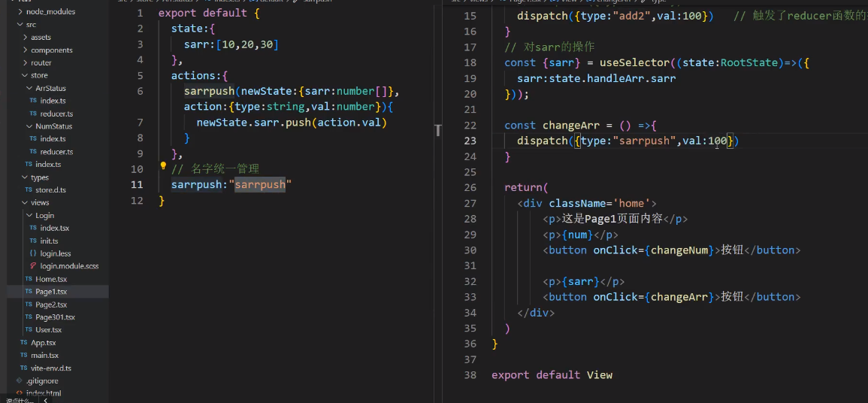Screen dimensions: 868x403
Task: Open App.tsx in the explorer
Action: (x=44, y=343)
